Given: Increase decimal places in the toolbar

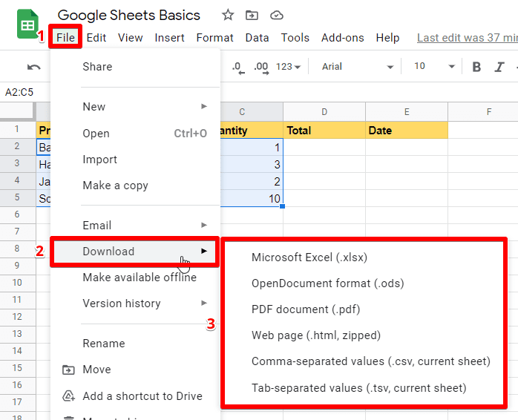Looking at the screenshot, I should 261,68.
